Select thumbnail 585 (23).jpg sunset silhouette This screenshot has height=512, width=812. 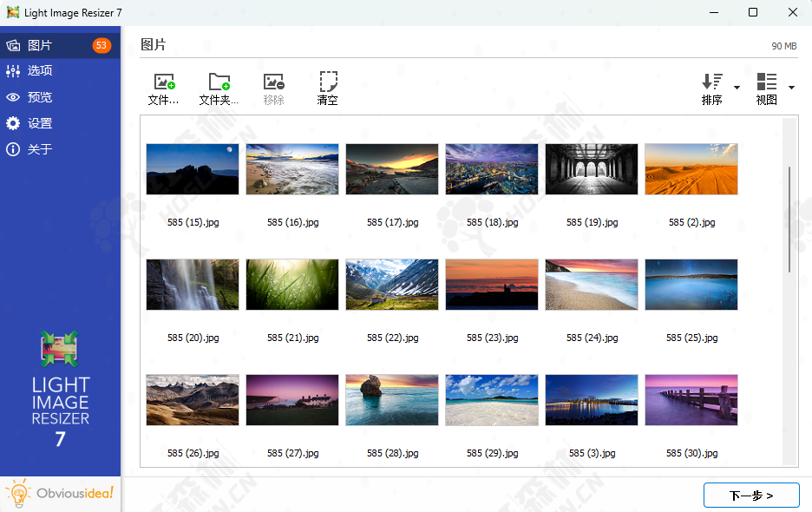492,285
